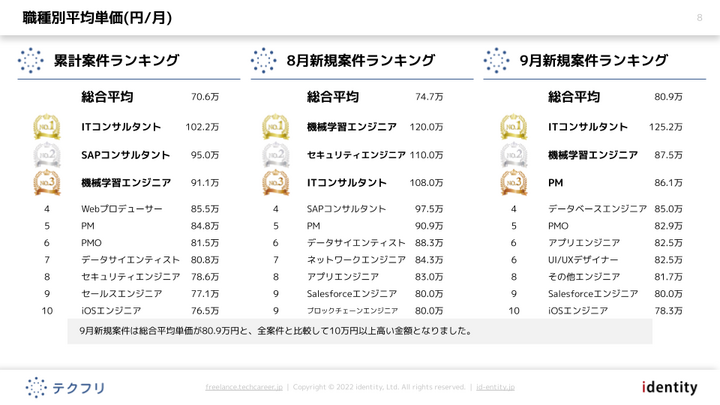Click the gold No.1 medal in 9月新規案件ランキング
Screen dimensions: 720x405
pos(513,127)
